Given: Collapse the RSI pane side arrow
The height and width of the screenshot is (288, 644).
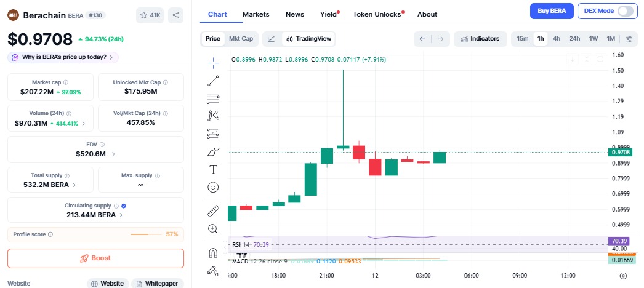Looking at the screenshot, I should point(225,247).
